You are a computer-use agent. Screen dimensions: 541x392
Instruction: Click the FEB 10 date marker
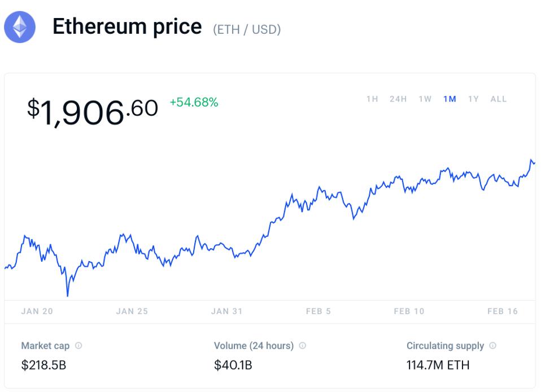pyautogui.click(x=409, y=311)
